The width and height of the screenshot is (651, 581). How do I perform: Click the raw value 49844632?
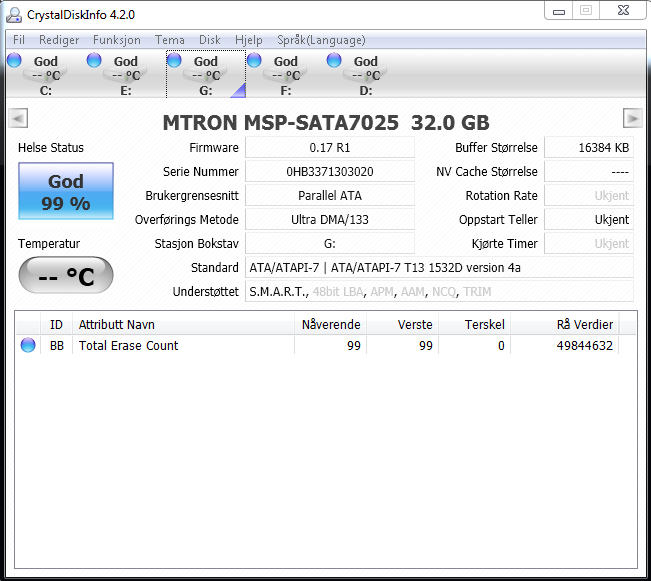(x=585, y=346)
